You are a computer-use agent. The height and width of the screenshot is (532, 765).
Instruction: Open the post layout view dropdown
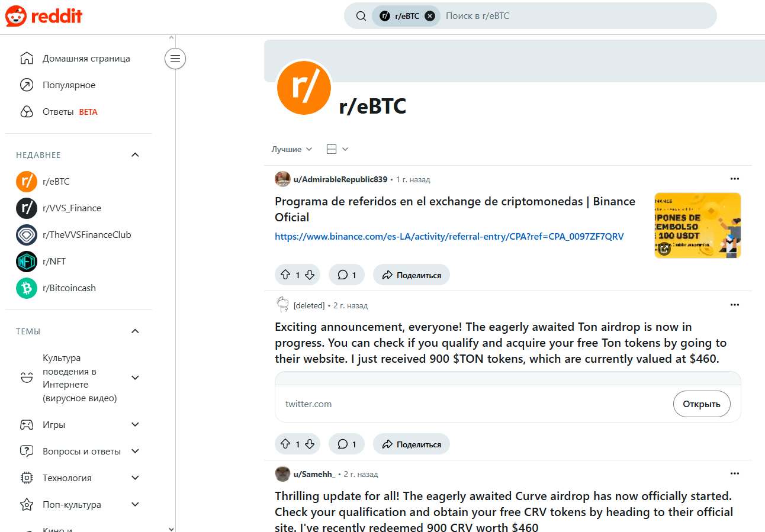337,149
